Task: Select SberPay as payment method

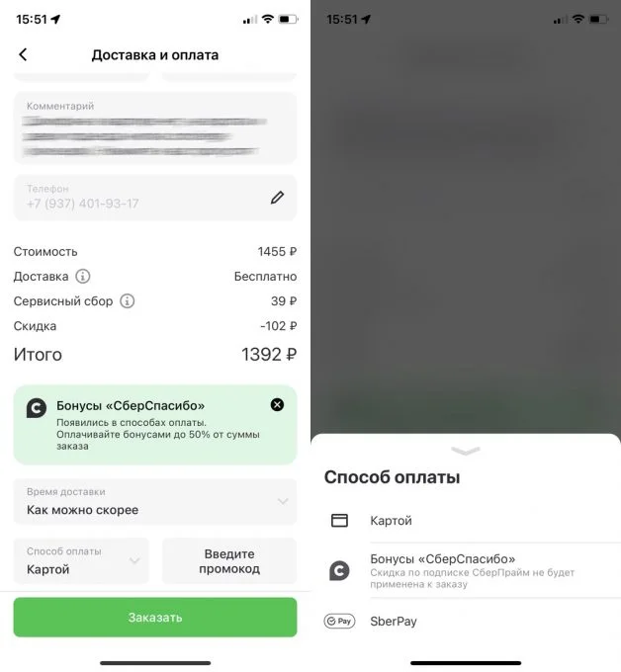Action: (x=466, y=621)
